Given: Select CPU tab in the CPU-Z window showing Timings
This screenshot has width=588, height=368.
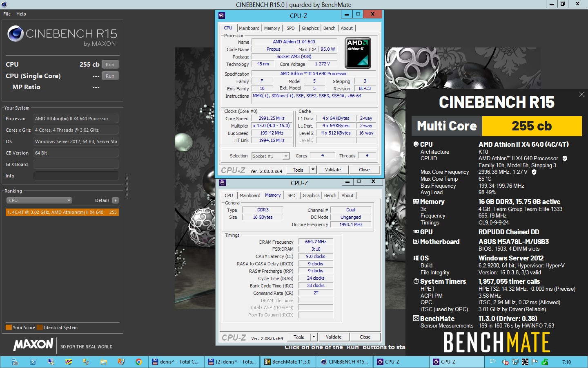Looking at the screenshot, I should click(x=229, y=195).
